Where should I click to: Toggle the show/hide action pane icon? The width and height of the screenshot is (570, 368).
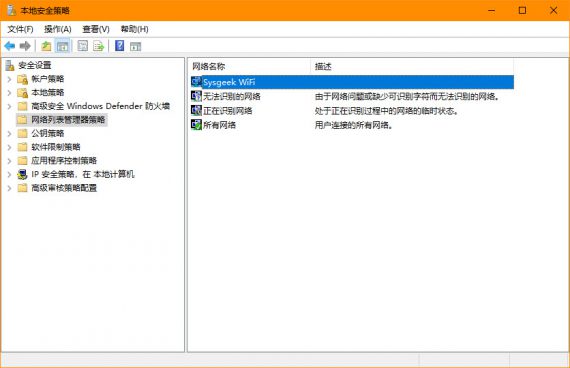(x=136, y=47)
